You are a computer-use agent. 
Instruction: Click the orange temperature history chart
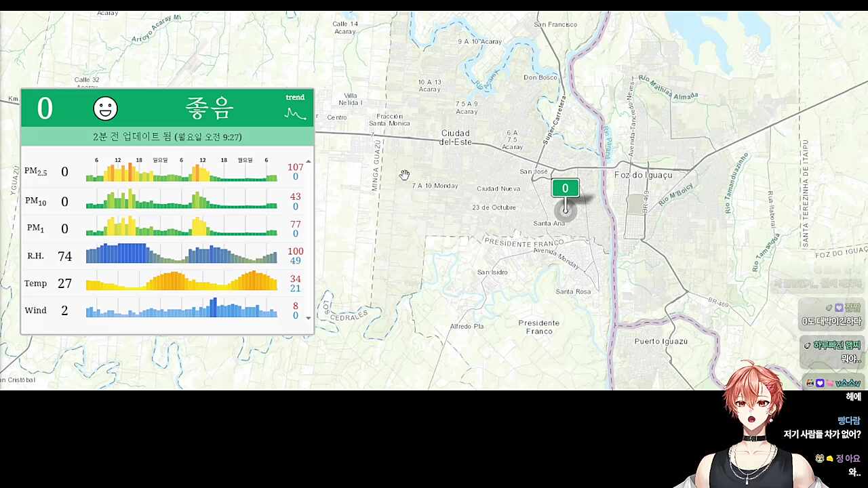pos(181,282)
